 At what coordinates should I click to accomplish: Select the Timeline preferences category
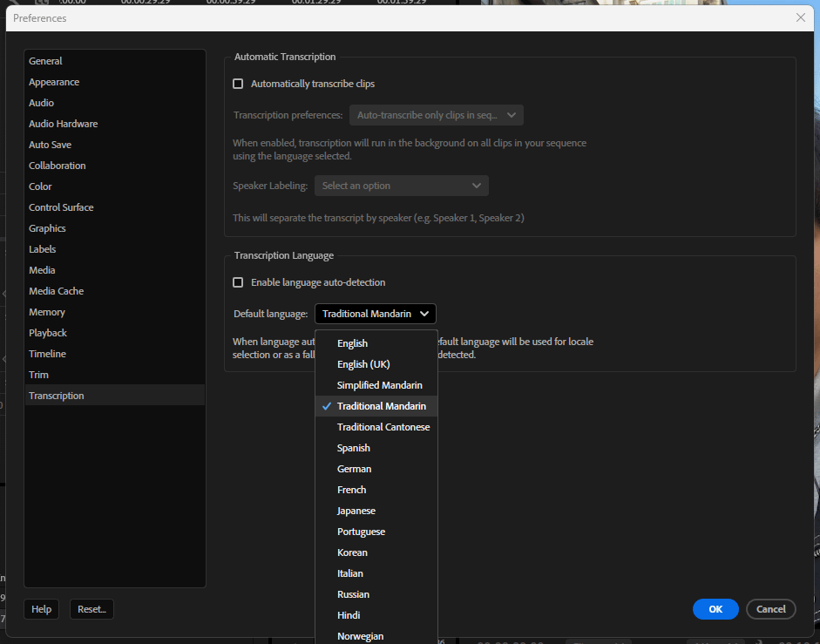(x=47, y=354)
